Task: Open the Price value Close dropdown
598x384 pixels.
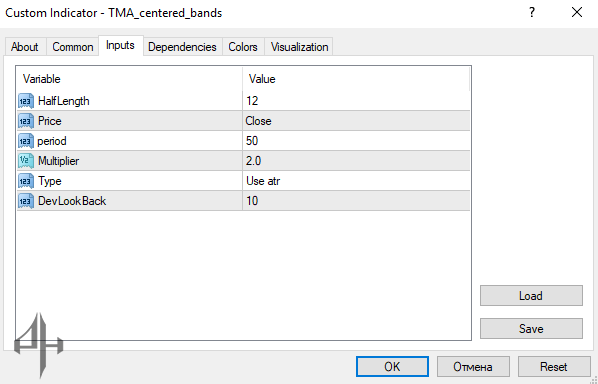Action: pyautogui.click(x=356, y=121)
